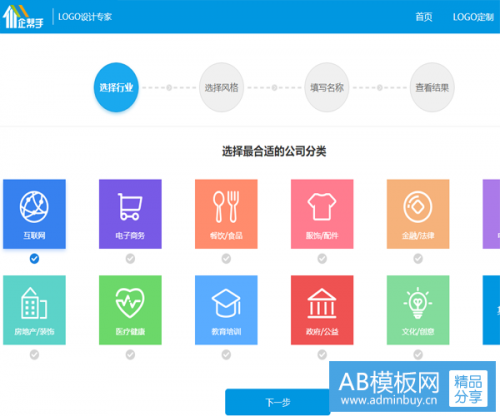Open the 企帮手 logo in header
500x416 pixels.
pyautogui.click(x=23, y=16)
